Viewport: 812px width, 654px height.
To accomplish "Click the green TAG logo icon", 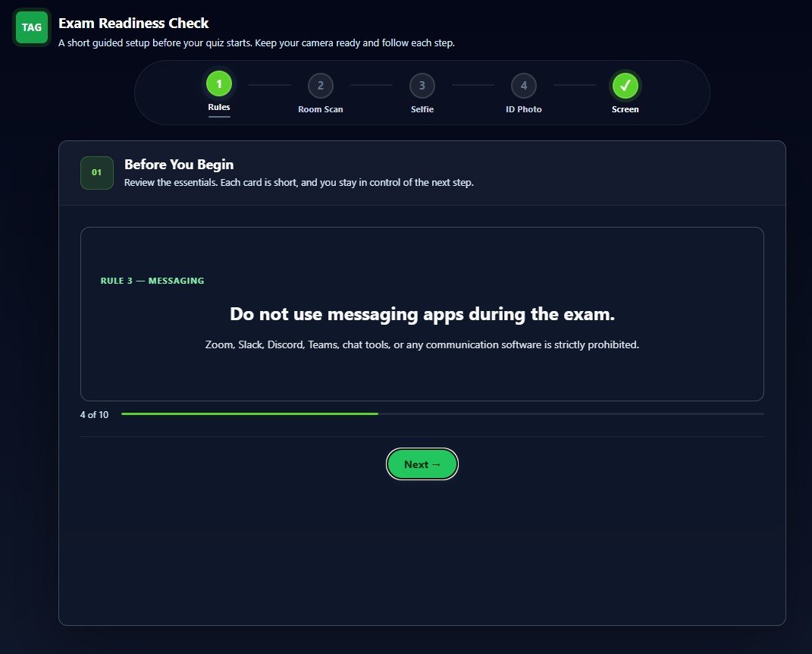I will pyautogui.click(x=32, y=27).
